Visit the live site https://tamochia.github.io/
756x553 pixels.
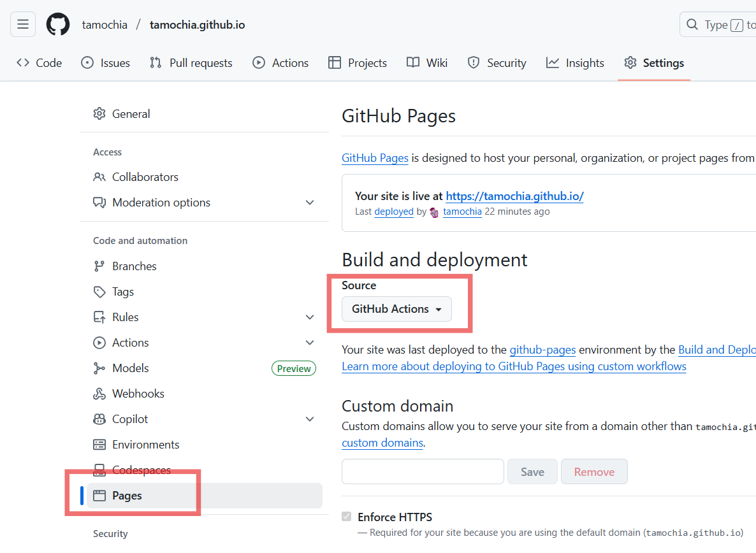point(514,196)
